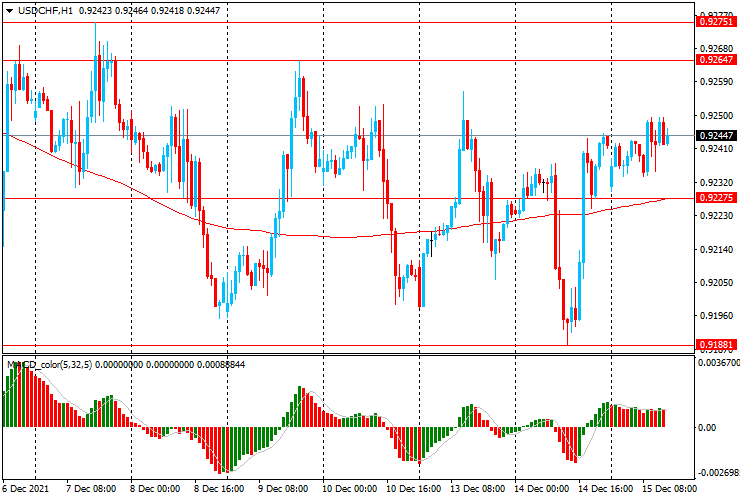Click the 7 Dec 08:00 time label
The height and width of the screenshot is (500, 740).
coord(92,489)
